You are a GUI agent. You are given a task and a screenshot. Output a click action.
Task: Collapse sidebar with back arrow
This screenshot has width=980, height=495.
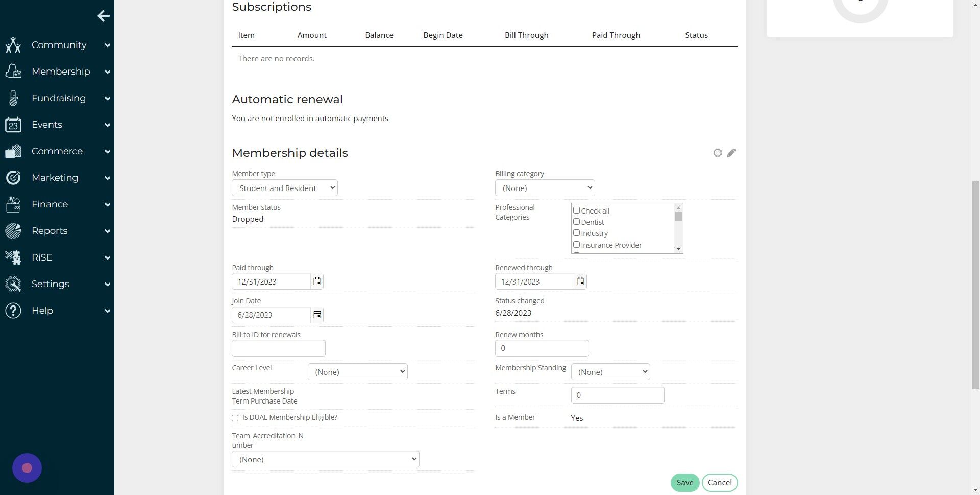coord(104,16)
